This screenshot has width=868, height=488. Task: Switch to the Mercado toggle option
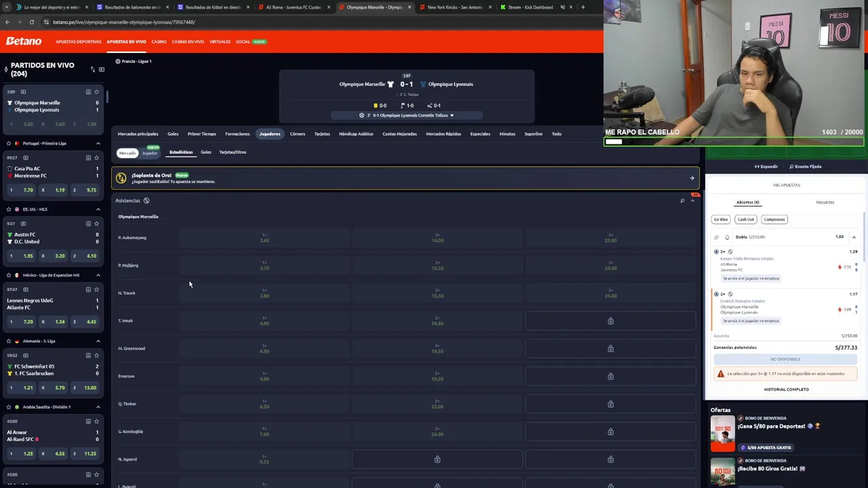(127, 153)
